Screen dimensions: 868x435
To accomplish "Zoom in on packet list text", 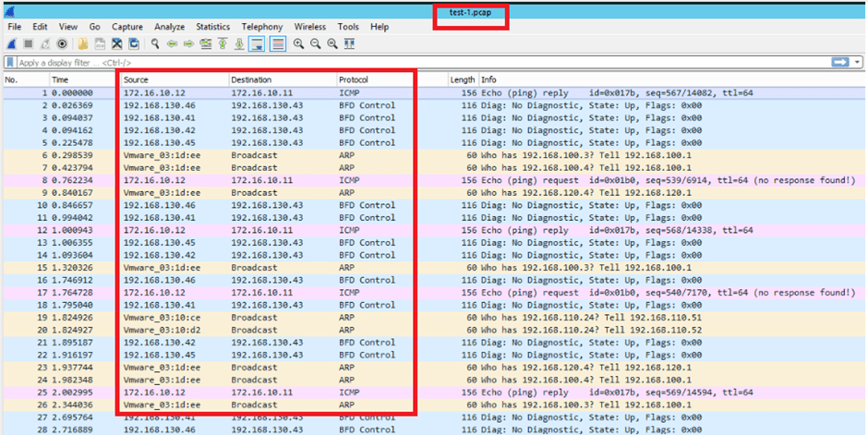I will [x=298, y=43].
